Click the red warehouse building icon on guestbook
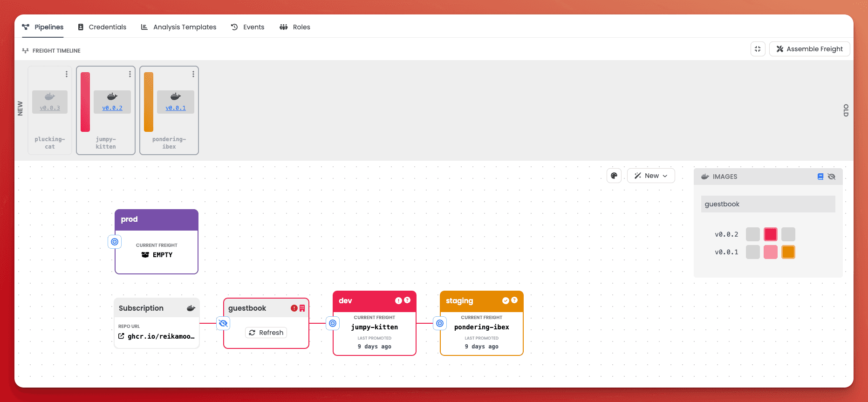The height and width of the screenshot is (402, 868). pyautogui.click(x=302, y=308)
